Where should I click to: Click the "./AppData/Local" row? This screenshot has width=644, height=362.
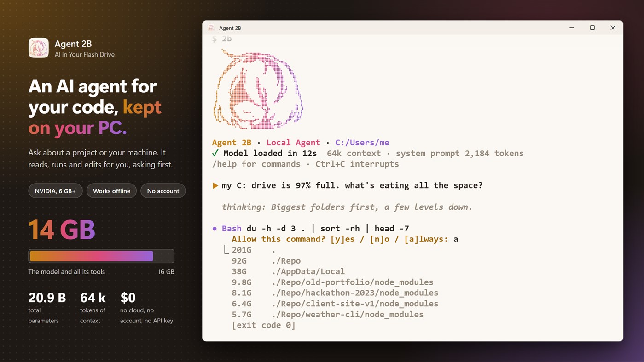click(x=288, y=271)
